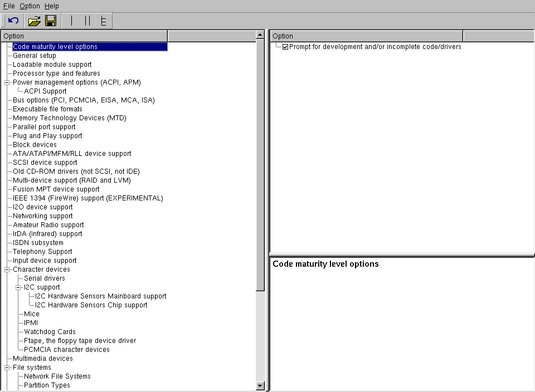
Task: Select Networking support in the tree
Action: point(43,216)
